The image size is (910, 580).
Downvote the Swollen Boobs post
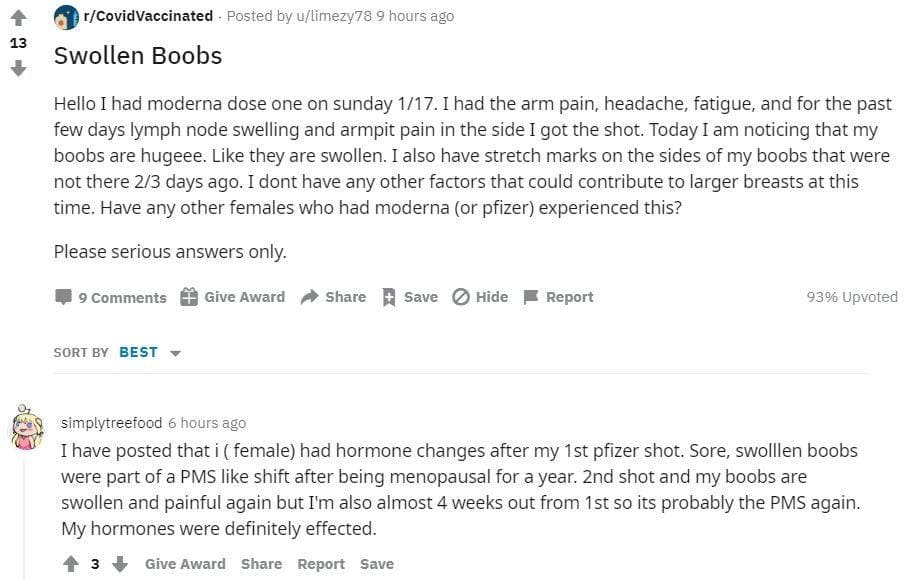point(18,69)
